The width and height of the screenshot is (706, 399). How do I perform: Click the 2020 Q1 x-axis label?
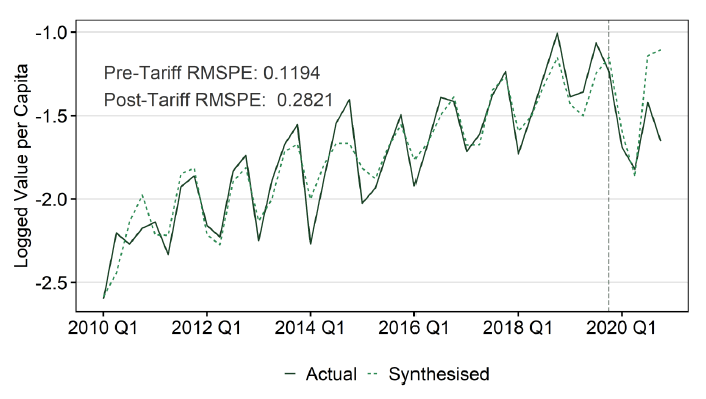[621, 327]
